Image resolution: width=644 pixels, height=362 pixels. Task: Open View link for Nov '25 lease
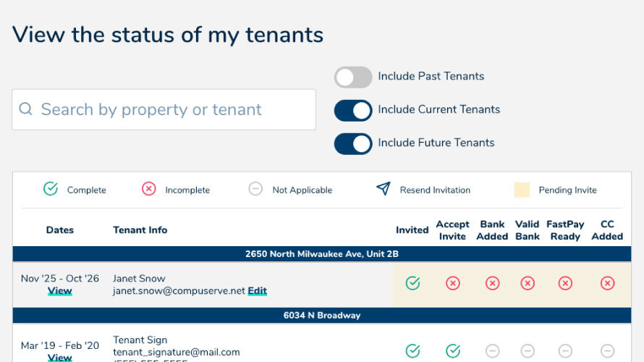(59, 291)
